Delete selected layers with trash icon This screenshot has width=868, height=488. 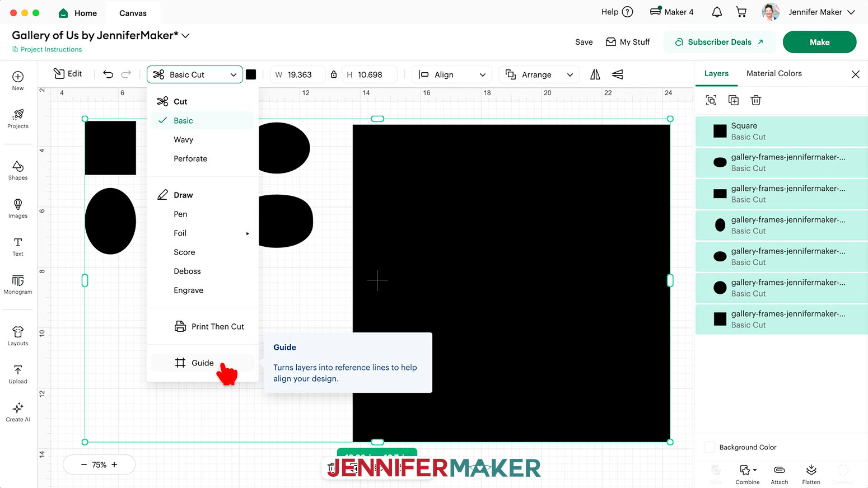tap(756, 100)
